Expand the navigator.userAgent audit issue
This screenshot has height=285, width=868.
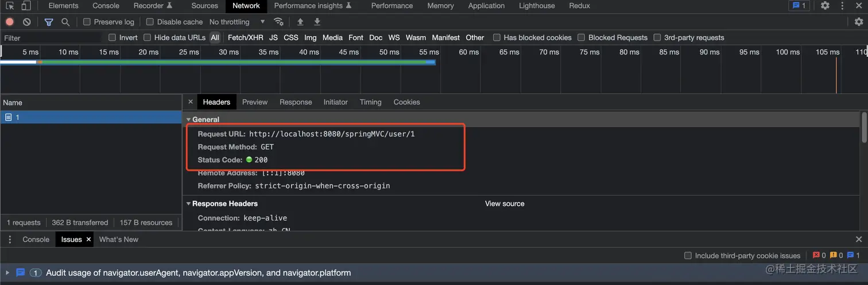(x=7, y=273)
